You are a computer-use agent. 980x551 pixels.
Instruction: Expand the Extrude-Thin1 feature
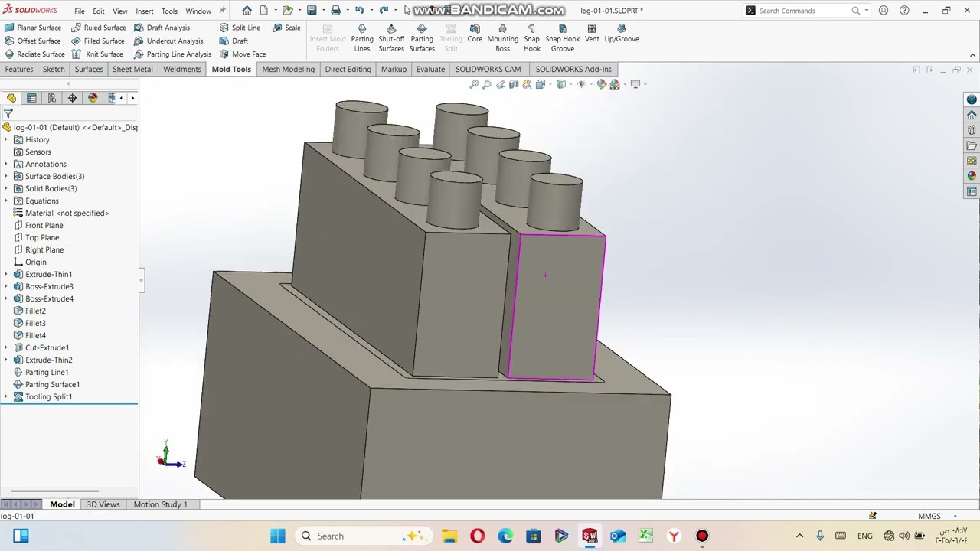click(7, 275)
